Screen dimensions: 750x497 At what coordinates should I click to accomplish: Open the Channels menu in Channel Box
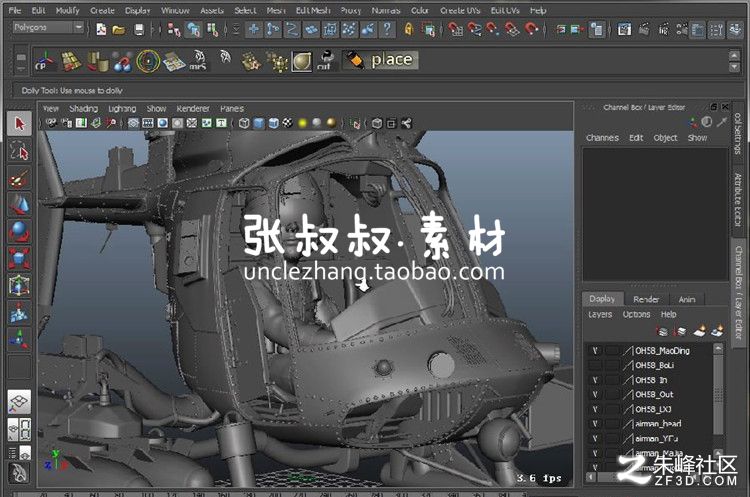[602, 138]
